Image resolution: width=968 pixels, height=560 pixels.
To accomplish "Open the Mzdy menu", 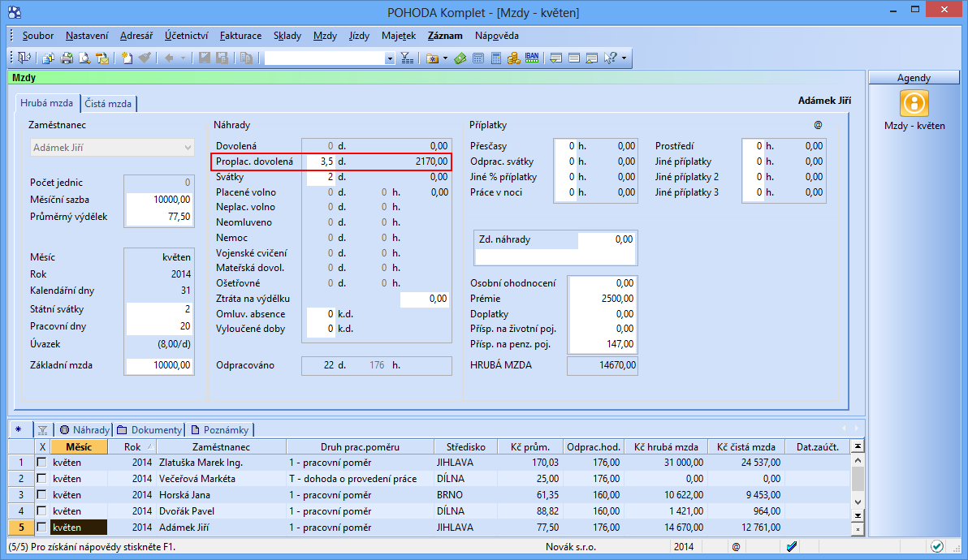I will (x=325, y=36).
